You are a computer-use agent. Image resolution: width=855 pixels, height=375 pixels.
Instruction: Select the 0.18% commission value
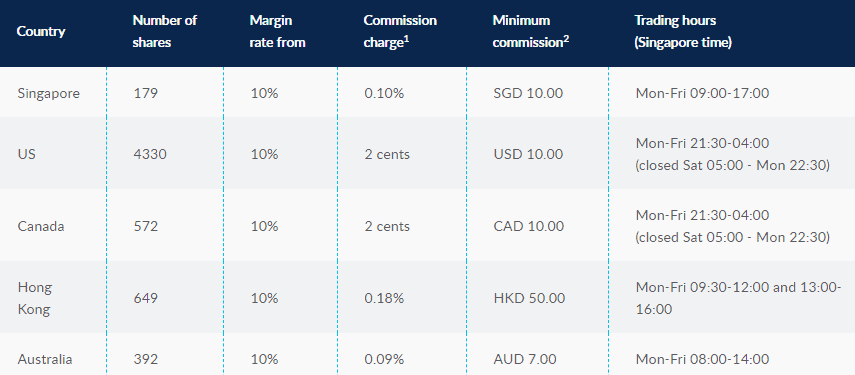(384, 298)
